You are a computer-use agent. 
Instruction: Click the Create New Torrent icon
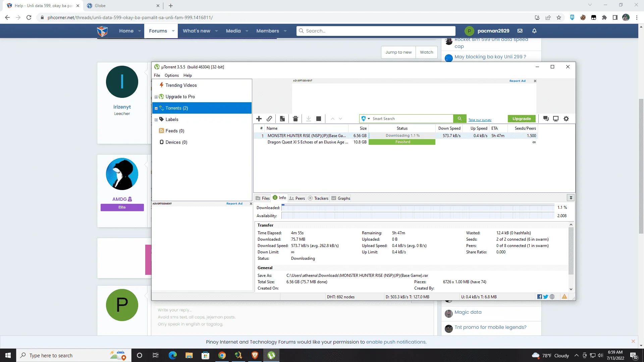click(x=282, y=119)
